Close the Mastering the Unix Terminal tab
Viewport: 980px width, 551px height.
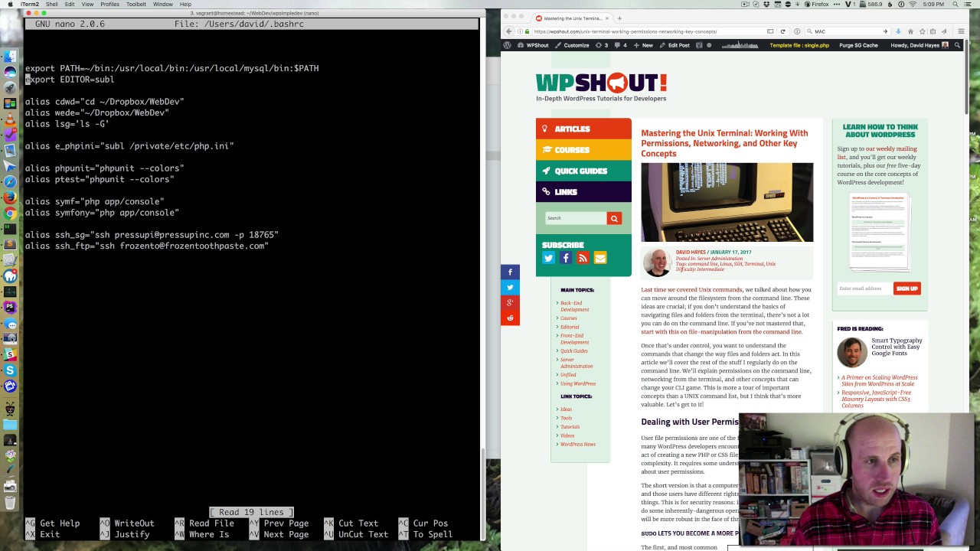[x=607, y=18]
